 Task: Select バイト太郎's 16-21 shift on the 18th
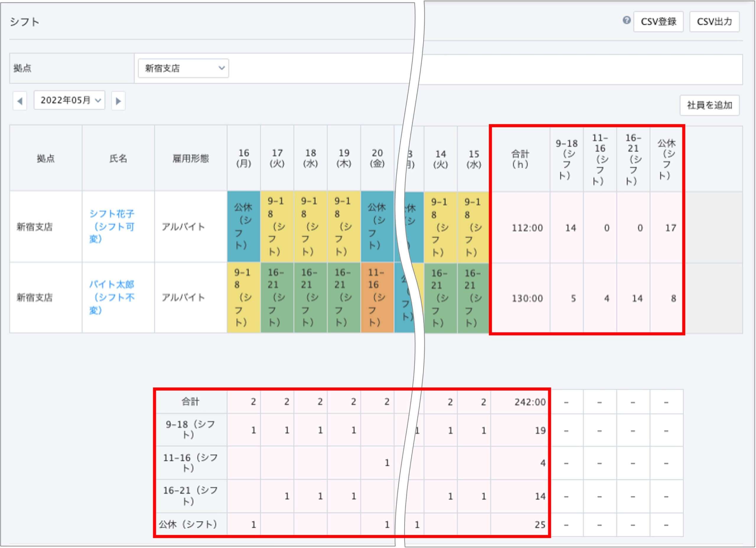point(310,297)
